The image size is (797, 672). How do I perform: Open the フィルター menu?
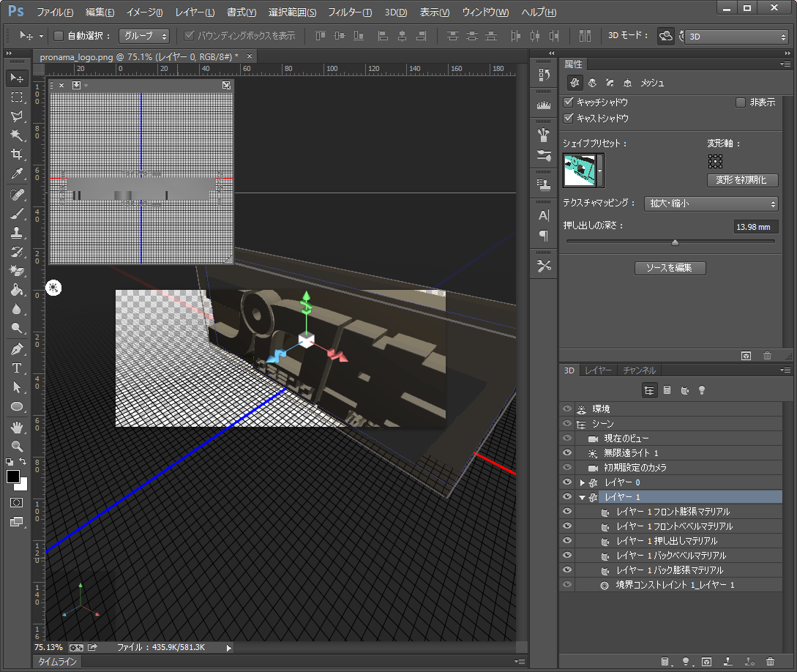[350, 12]
